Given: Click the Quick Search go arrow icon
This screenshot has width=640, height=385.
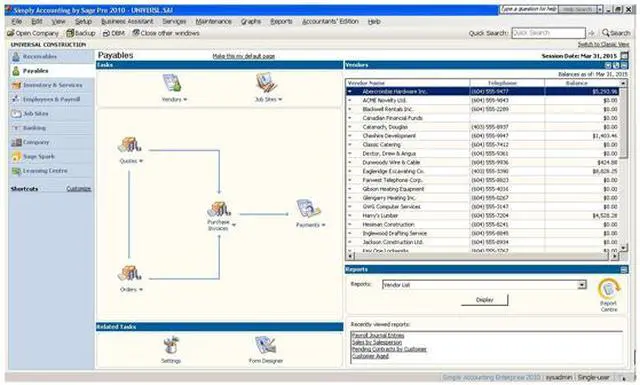Looking at the screenshot, I should (591, 33).
